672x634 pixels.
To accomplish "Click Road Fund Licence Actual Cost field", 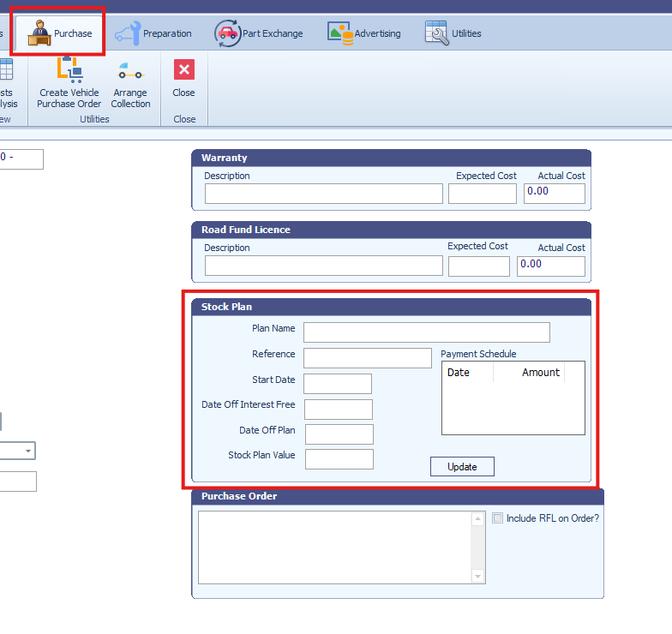I will point(550,266).
